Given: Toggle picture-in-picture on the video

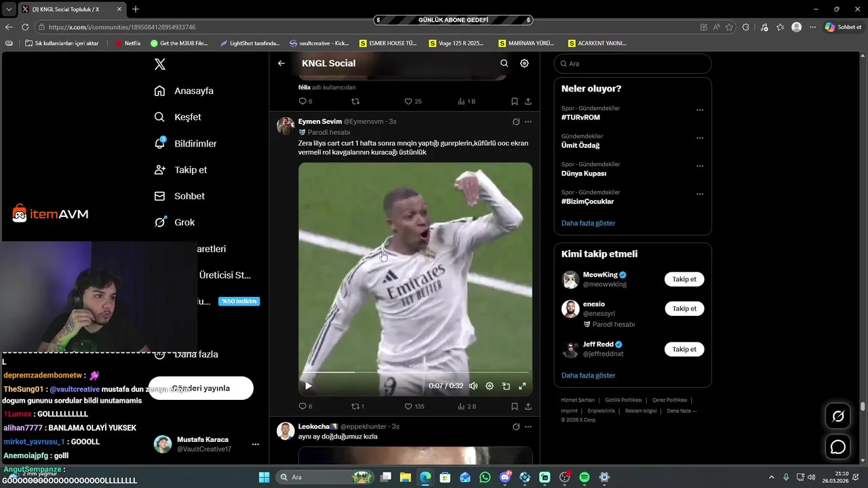Looking at the screenshot, I should tap(506, 386).
